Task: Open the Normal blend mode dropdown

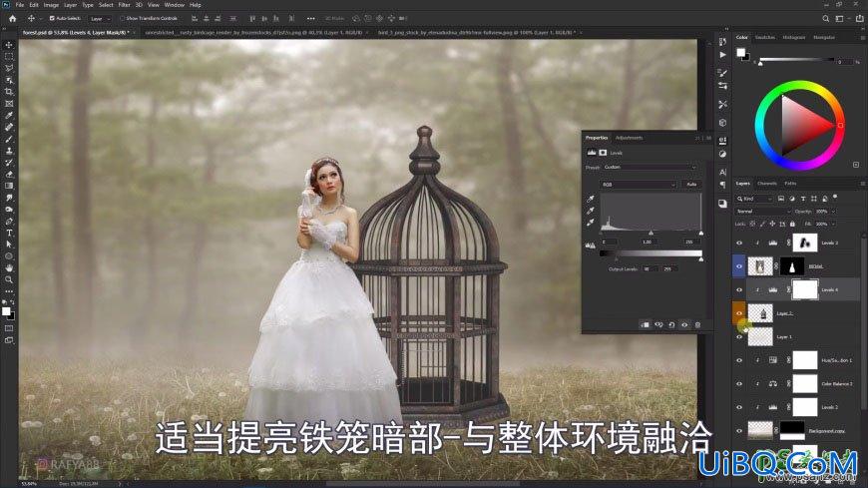Action: [763, 211]
